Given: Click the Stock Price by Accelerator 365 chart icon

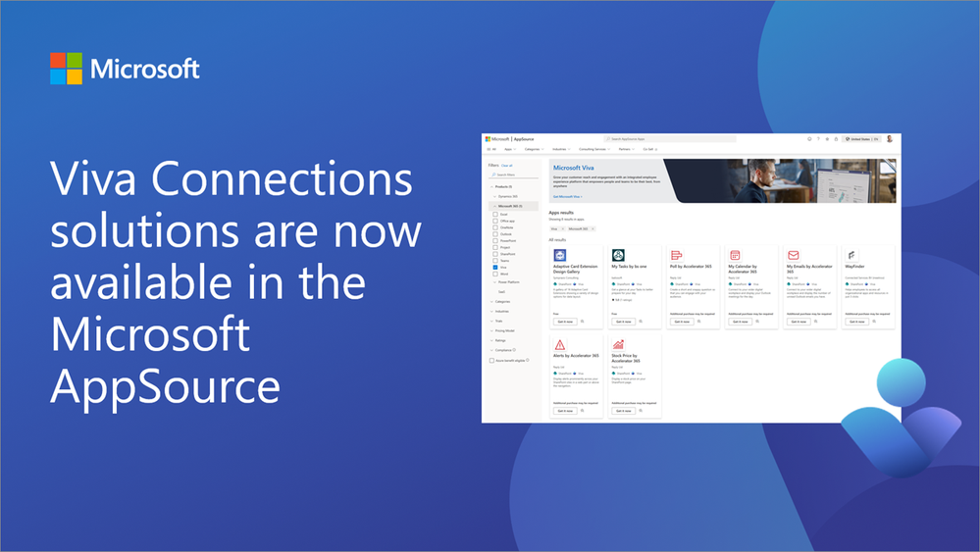Looking at the screenshot, I should (618, 344).
